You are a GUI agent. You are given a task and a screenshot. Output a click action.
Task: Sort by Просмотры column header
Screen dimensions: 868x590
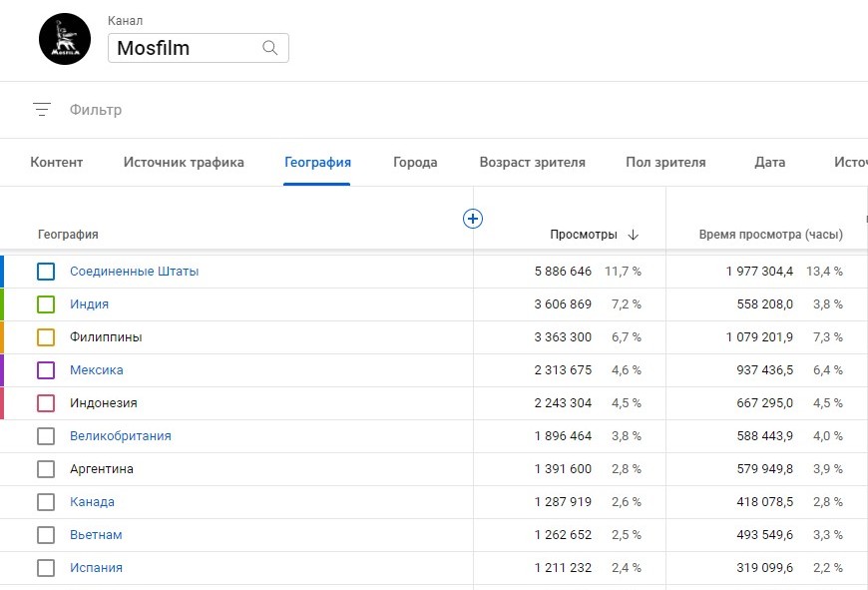click(584, 235)
